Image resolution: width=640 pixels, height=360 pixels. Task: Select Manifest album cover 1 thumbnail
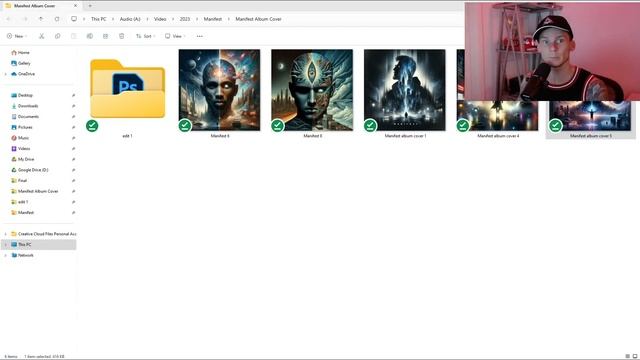405,90
